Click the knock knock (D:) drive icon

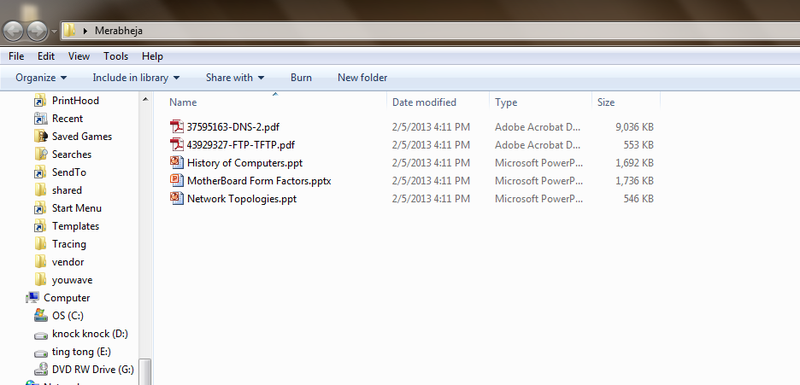tap(41, 335)
